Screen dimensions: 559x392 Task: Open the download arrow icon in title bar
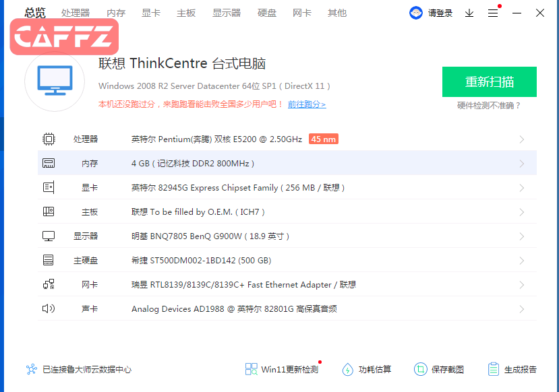469,13
